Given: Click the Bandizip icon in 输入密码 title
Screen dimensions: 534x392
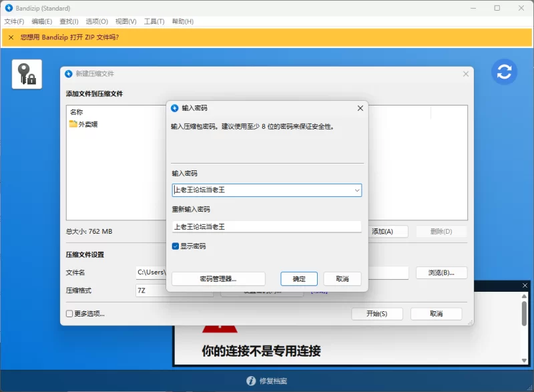Looking at the screenshot, I should tap(175, 108).
